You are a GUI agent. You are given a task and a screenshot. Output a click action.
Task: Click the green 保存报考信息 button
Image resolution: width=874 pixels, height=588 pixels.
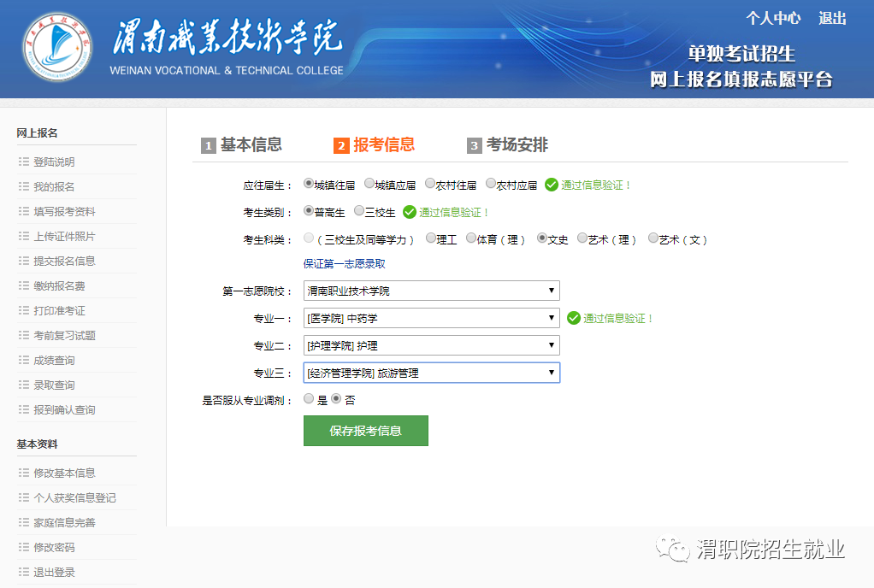(366, 431)
